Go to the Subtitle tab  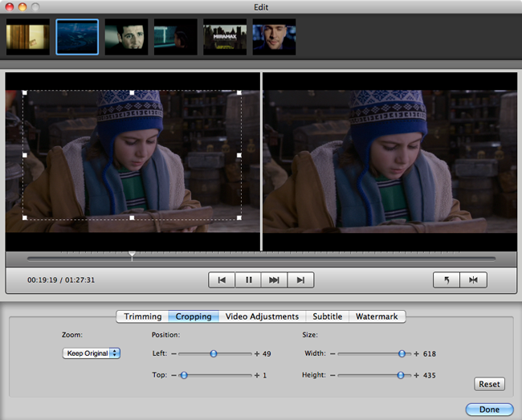pos(327,316)
